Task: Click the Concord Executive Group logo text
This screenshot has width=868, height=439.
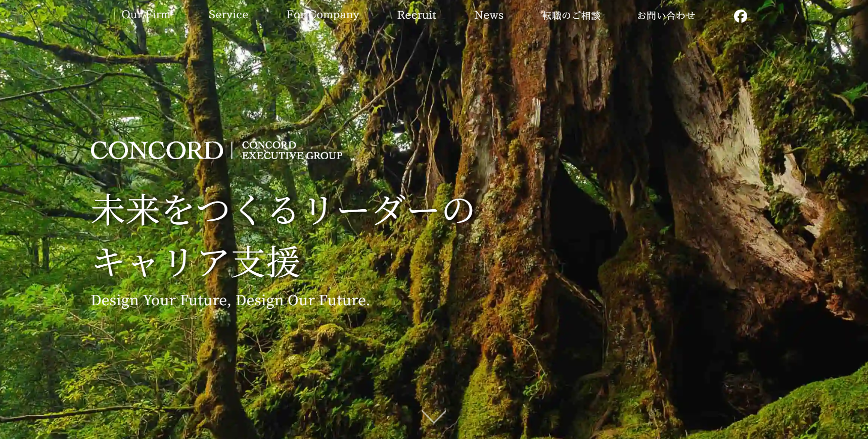Action: pos(292,151)
